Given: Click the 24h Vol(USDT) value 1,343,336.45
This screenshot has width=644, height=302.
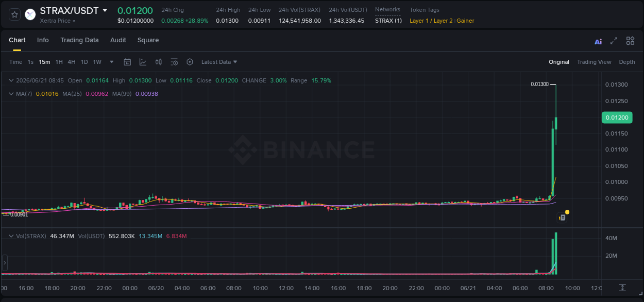Looking at the screenshot, I should click(347, 21).
